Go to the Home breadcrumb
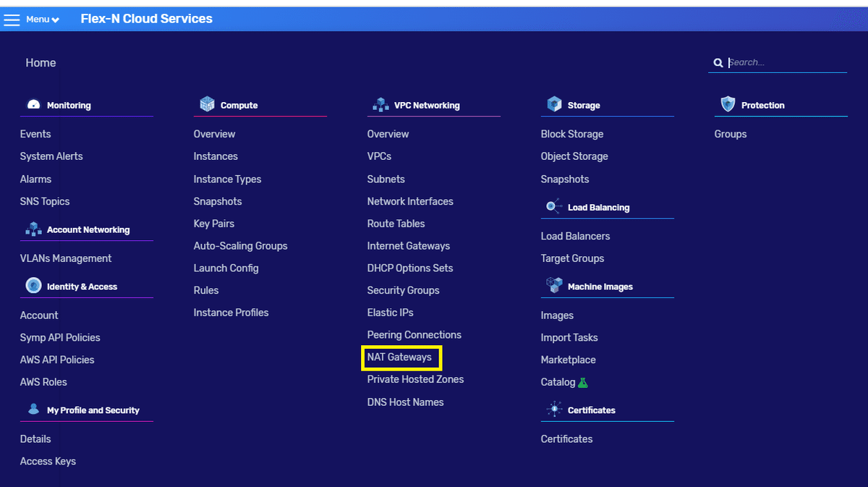The width and height of the screenshot is (868, 487). tap(41, 63)
